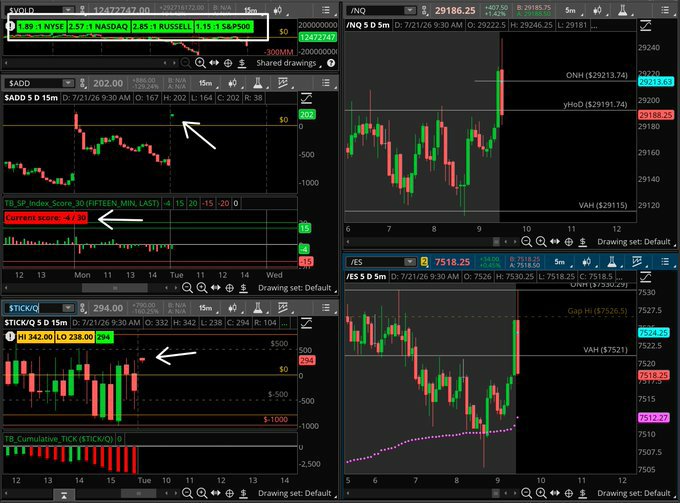Zoom out on the $ADD chart
This screenshot has width=680, height=503.
(x=187, y=287)
